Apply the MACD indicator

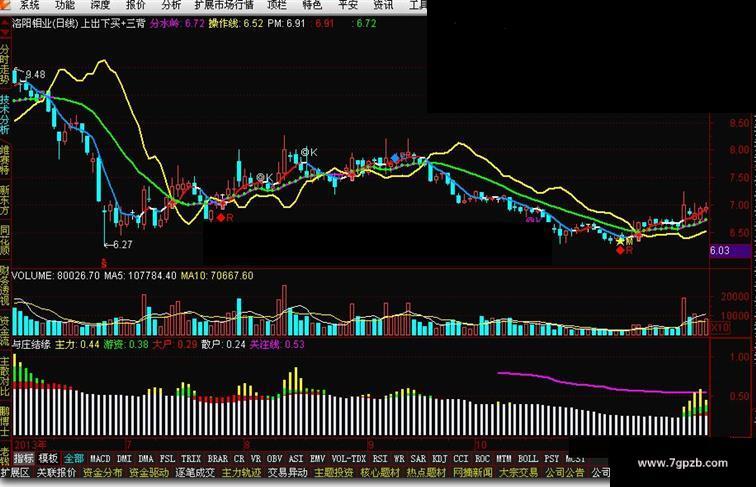coord(100,458)
